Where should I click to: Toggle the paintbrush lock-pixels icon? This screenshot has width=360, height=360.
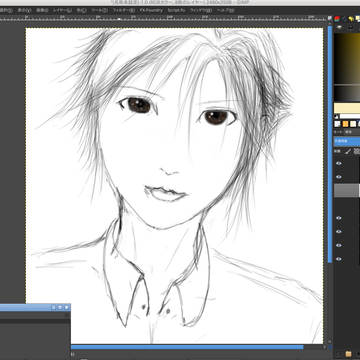(x=348, y=151)
